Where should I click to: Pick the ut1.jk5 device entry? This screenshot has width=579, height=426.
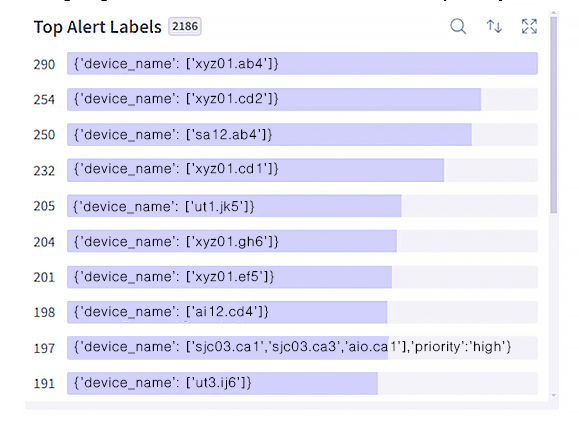(302, 206)
